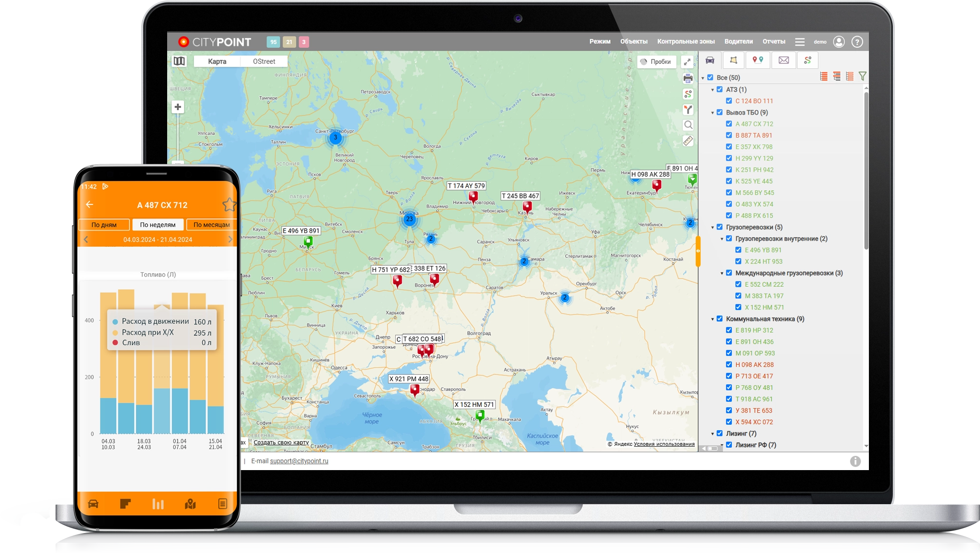Screen dimensions: 980x553
Task: Click the grouped tree view icon
Action: 837,77
